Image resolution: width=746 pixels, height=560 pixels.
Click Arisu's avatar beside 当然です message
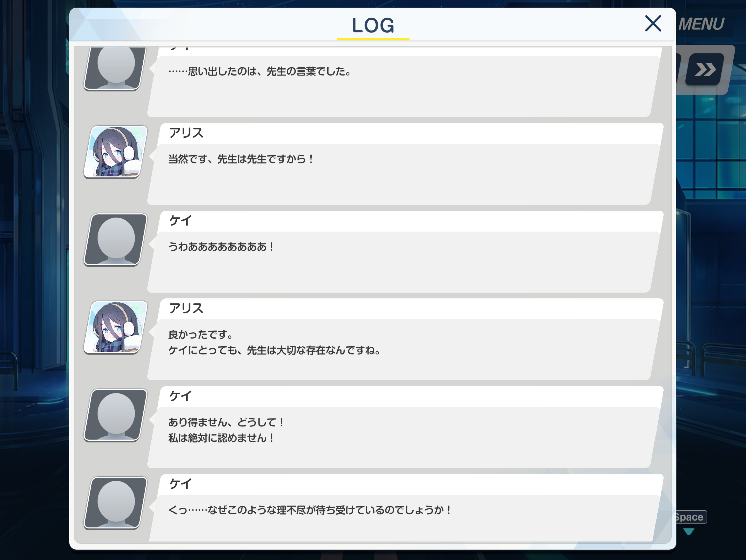coord(116,152)
